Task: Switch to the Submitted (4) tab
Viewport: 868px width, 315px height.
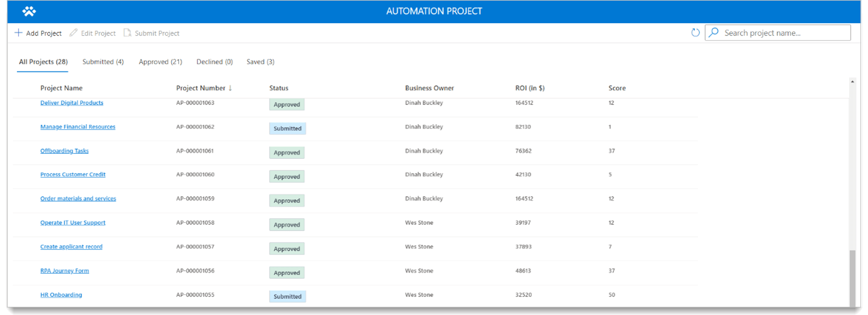Action: point(103,61)
